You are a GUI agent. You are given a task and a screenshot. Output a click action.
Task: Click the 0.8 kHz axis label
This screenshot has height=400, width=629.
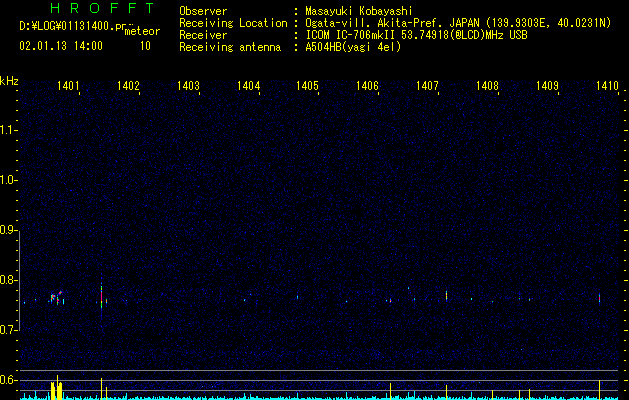[8, 280]
